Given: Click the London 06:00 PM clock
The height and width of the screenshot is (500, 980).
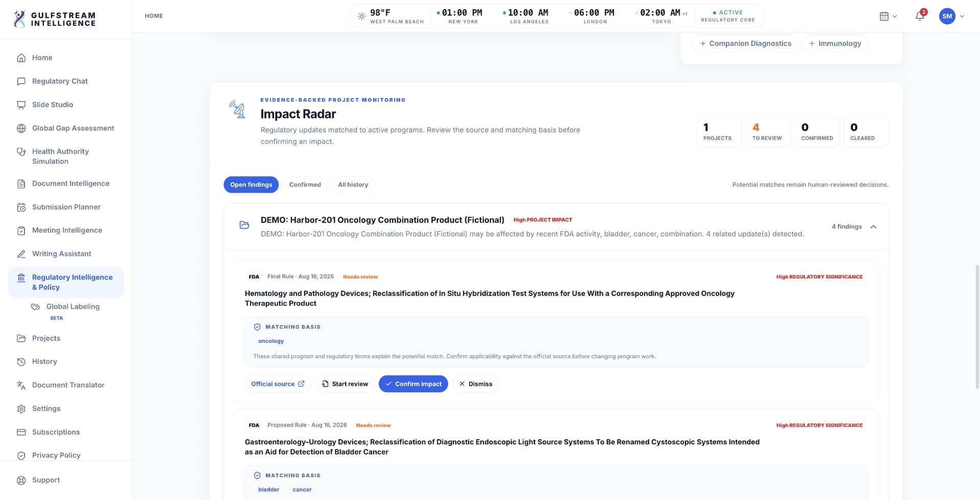Looking at the screenshot, I should (592, 16).
